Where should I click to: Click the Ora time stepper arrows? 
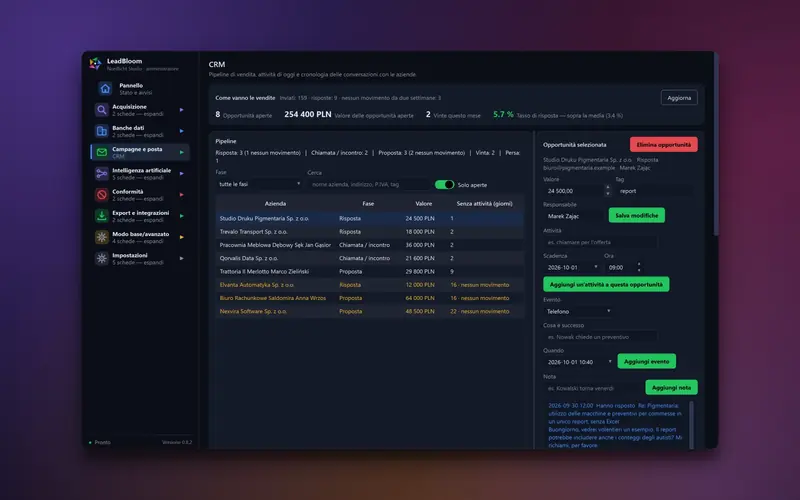pyautogui.click(x=639, y=267)
